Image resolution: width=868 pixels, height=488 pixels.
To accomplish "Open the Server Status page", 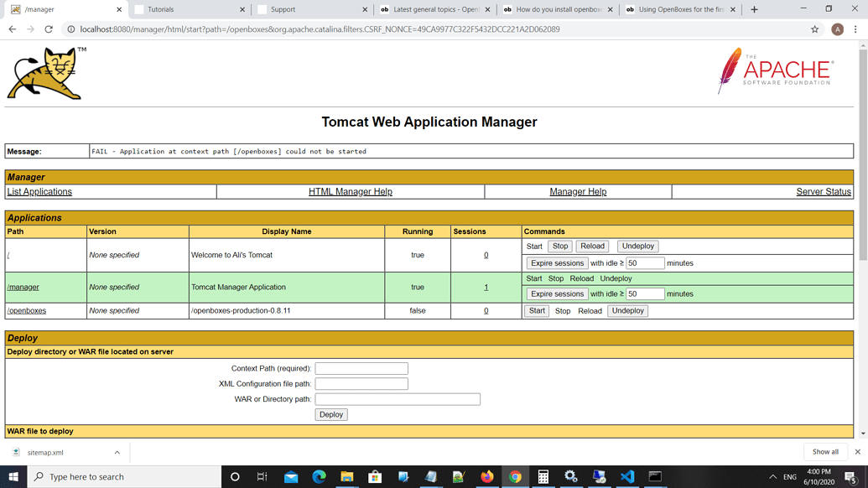I will click(x=824, y=191).
